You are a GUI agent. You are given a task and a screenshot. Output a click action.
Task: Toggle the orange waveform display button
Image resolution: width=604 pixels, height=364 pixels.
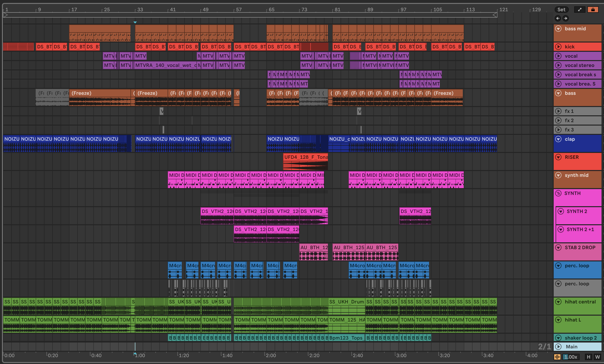[x=557, y=357]
